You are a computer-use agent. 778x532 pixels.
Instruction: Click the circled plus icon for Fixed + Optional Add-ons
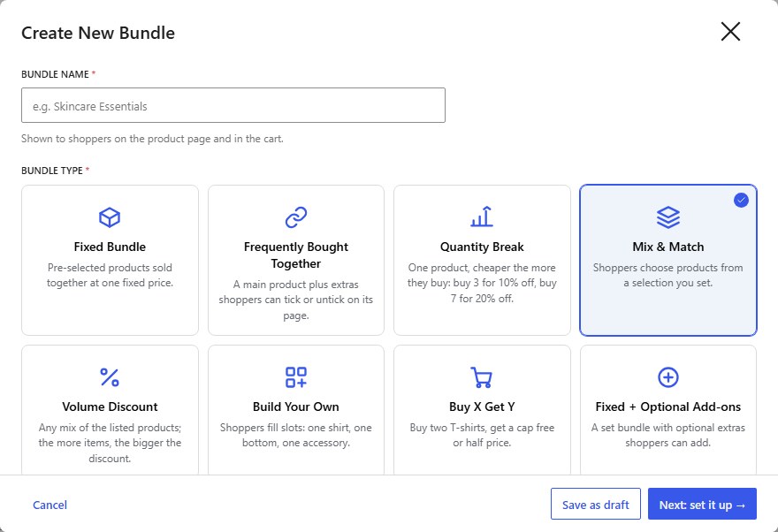coord(667,377)
